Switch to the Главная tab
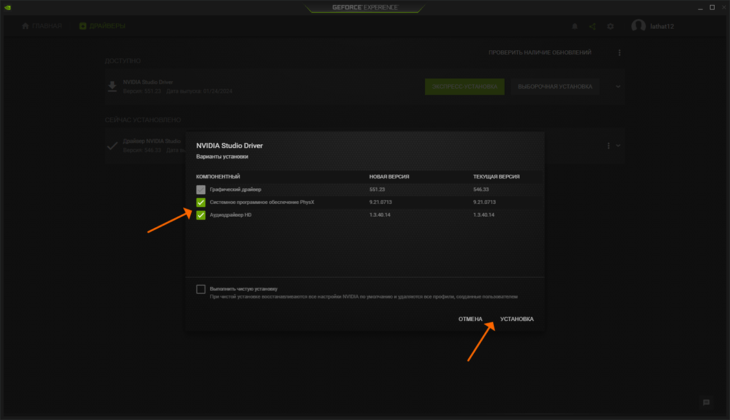730x420 pixels. (42, 26)
